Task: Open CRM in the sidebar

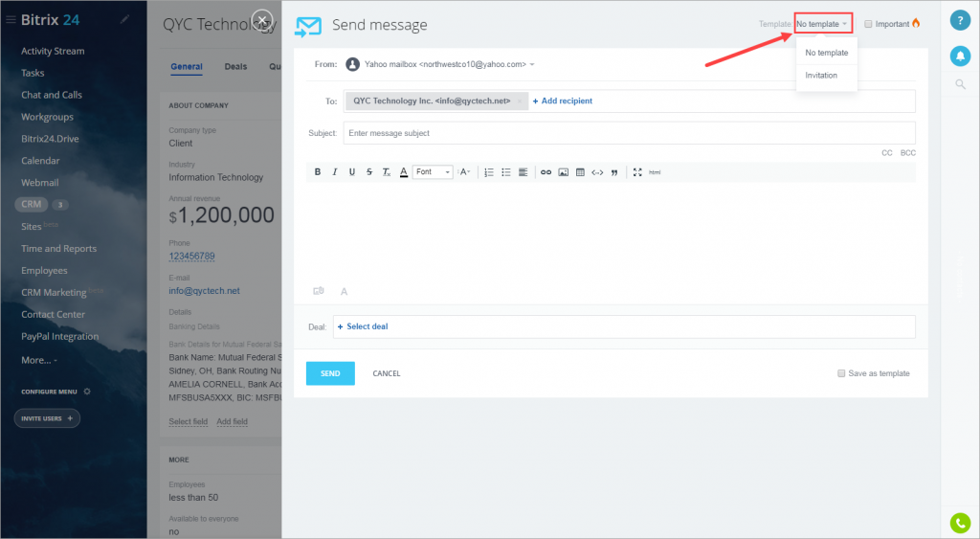Action: [32, 204]
